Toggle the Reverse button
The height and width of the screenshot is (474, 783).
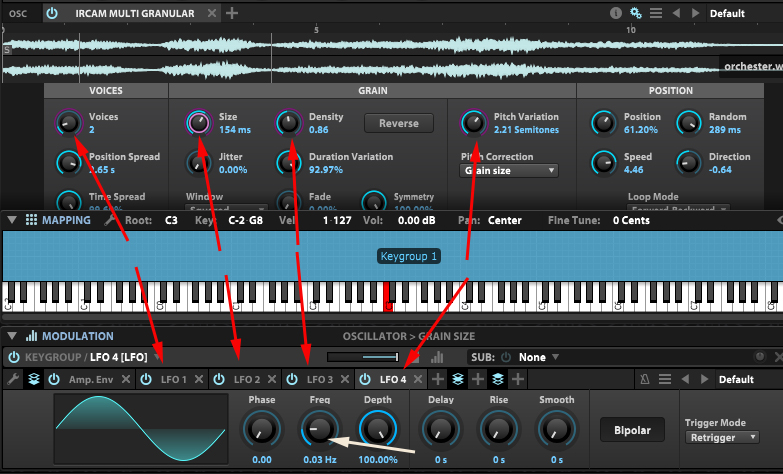tap(399, 123)
